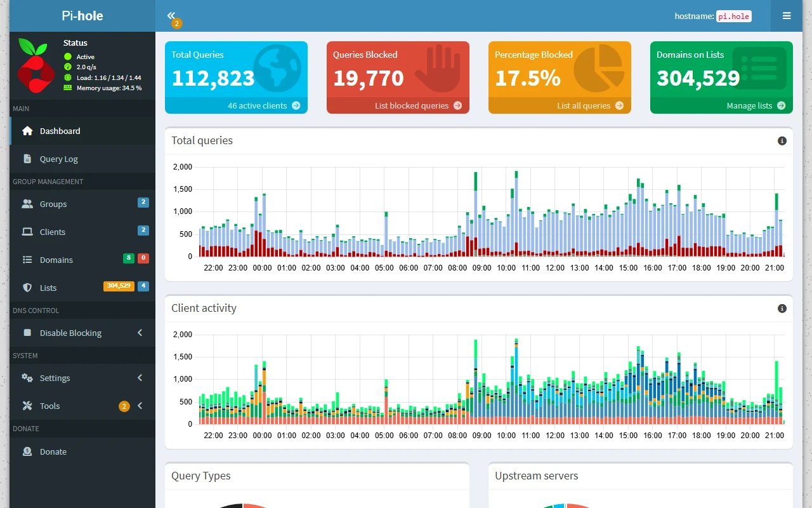Image resolution: width=812 pixels, height=508 pixels.
Task: Expand the Tools submenu chevron
Action: point(140,406)
